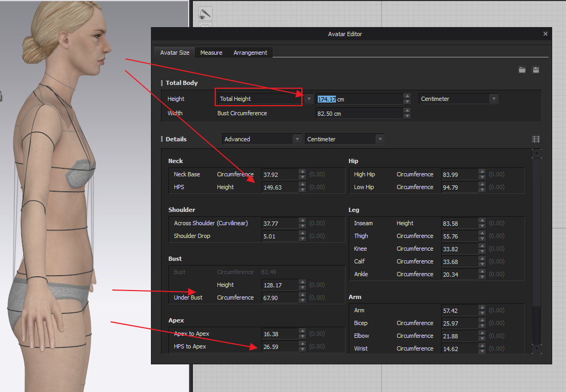Click the Bust Height 128.17 field
Screen dimensions: 566x392
(x=280, y=285)
